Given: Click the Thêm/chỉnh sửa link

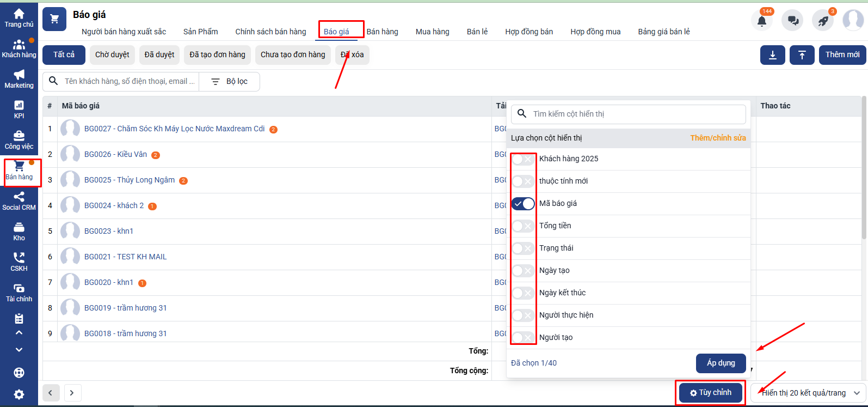Looking at the screenshot, I should (x=718, y=138).
